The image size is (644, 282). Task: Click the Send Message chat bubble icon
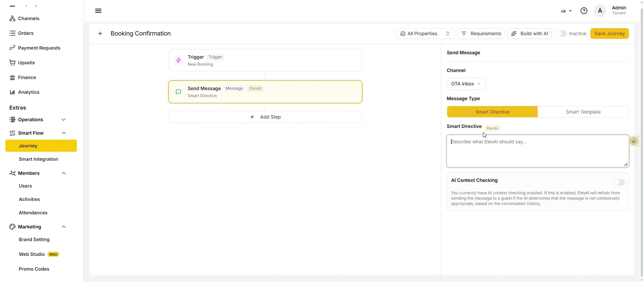coord(178,92)
